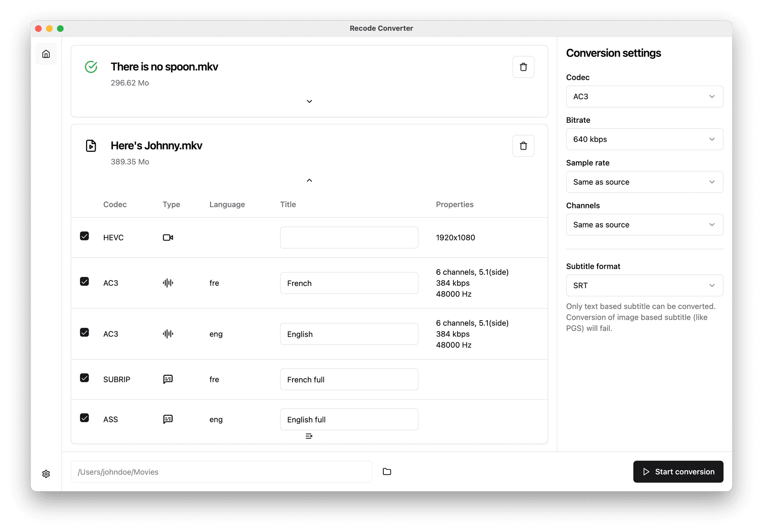Open the Codec dropdown

pos(644,96)
